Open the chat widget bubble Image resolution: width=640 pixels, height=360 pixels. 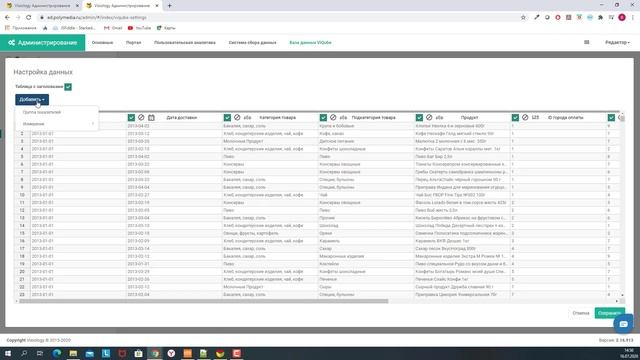623,324
